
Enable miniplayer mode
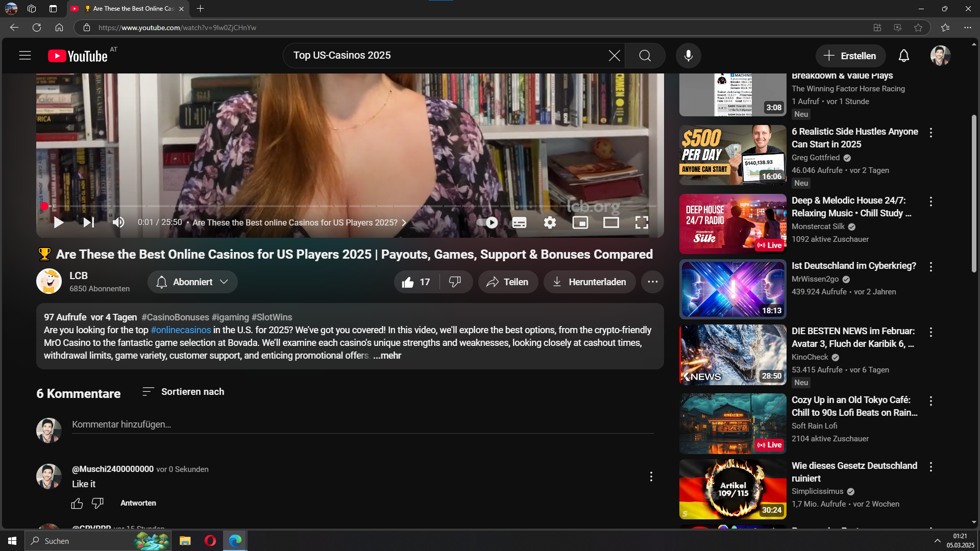pyautogui.click(x=580, y=222)
